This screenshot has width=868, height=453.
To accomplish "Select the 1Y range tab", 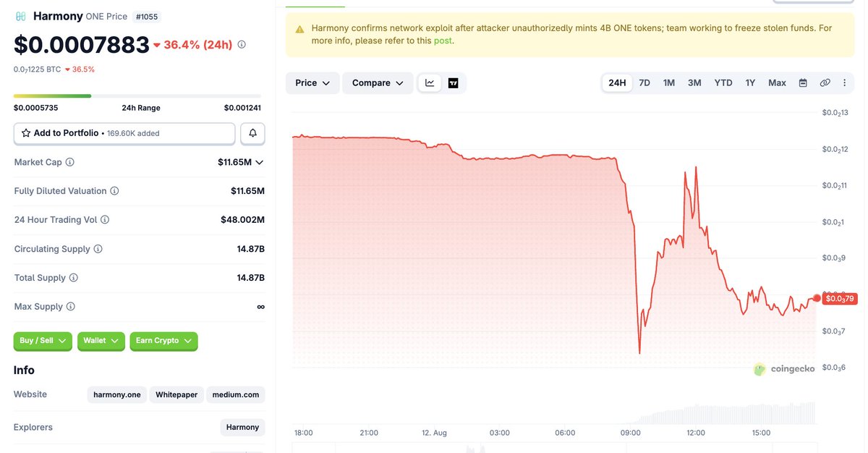I will [750, 83].
